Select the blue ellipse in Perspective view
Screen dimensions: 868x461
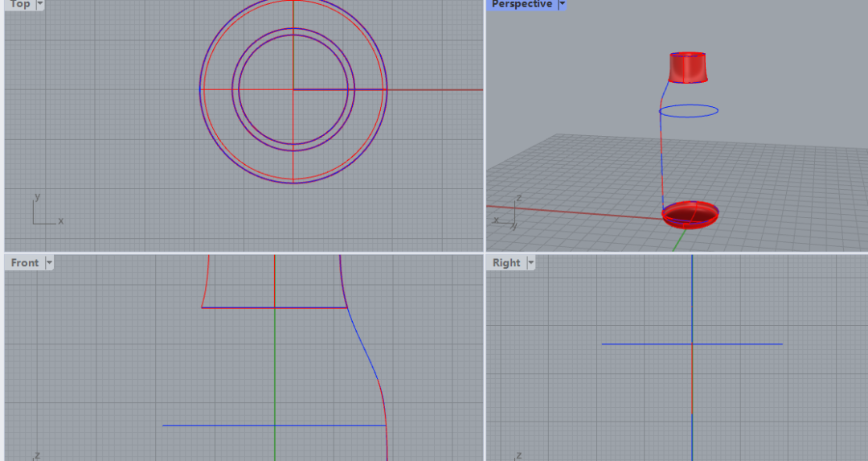(x=689, y=111)
